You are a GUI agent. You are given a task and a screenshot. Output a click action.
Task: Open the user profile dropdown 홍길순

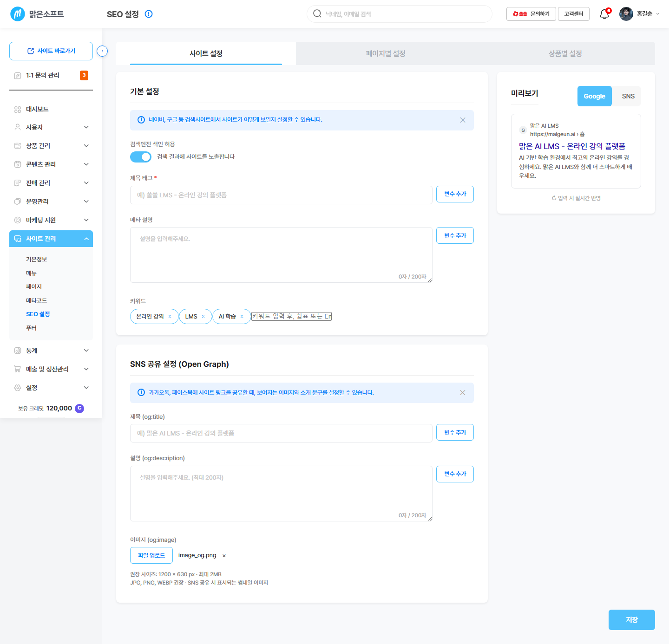click(x=639, y=14)
